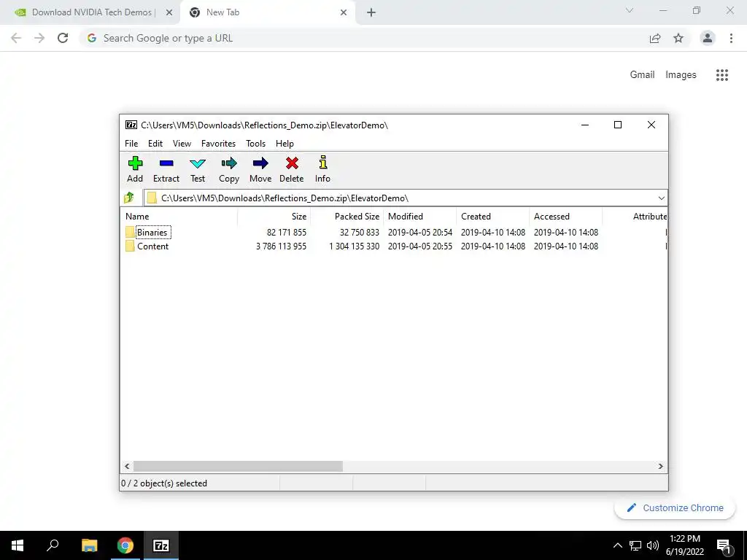The width and height of the screenshot is (747, 560).
Task: Open the Images link
Action: point(681,75)
